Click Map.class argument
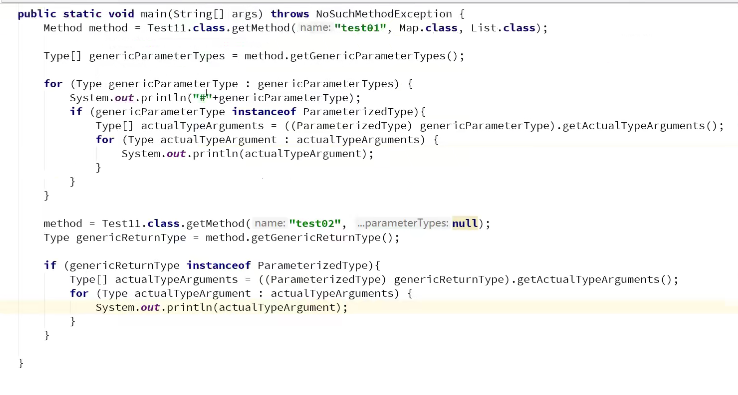 [x=428, y=28]
